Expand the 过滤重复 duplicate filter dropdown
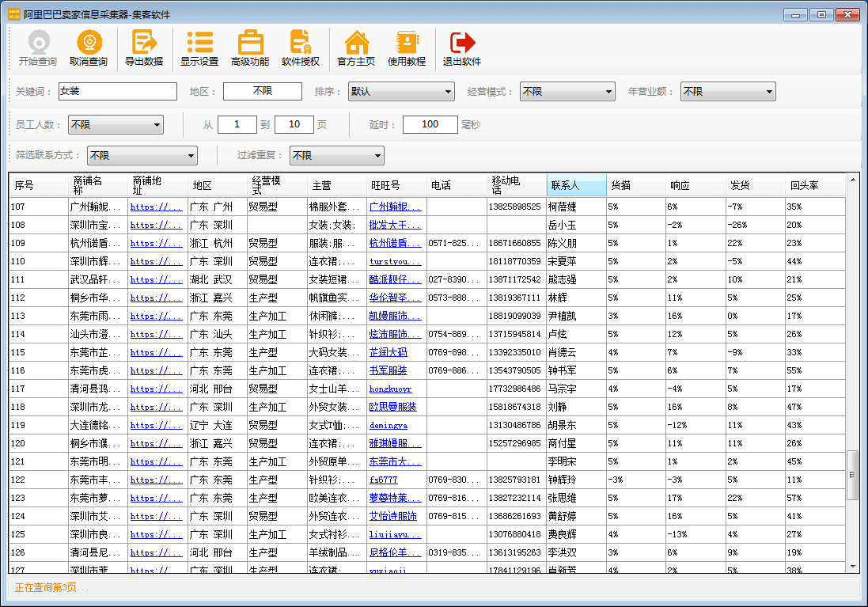 point(336,156)
